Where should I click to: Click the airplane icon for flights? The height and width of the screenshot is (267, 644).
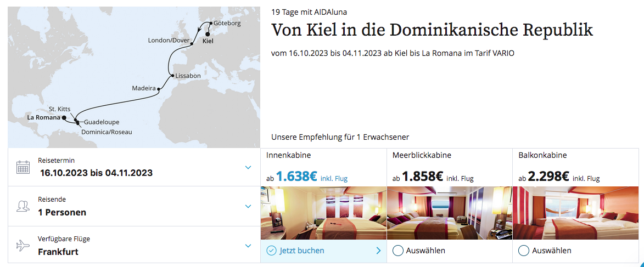[x=23, y=246]
